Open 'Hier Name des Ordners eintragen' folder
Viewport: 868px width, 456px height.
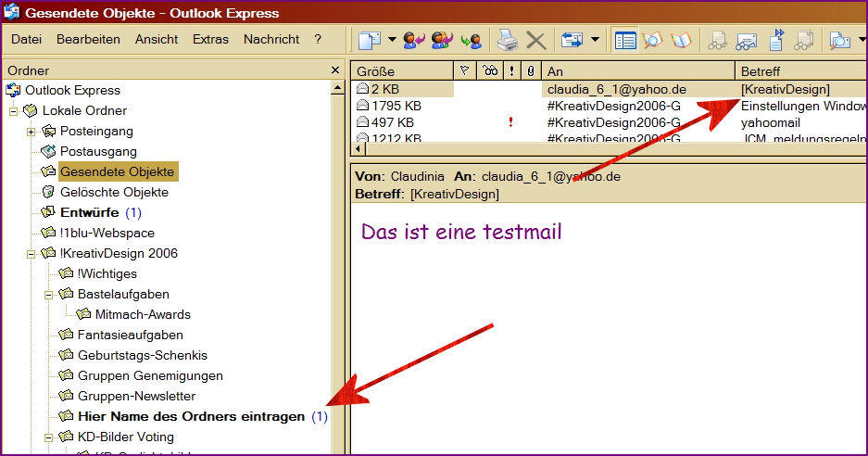point(192,417)
